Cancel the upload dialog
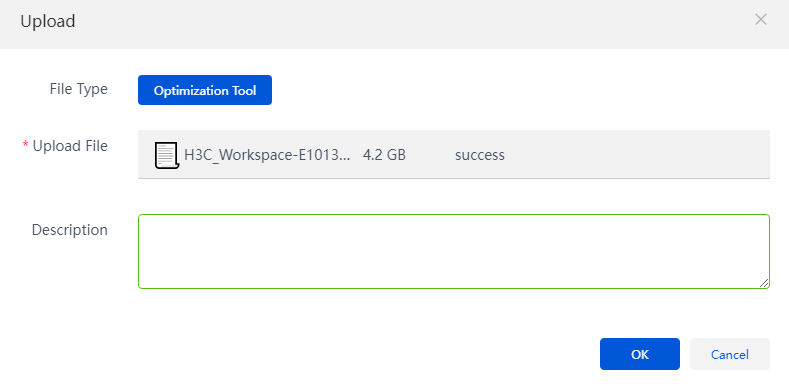The width and height of the screenshot is (789, 387). coord(730,354)
